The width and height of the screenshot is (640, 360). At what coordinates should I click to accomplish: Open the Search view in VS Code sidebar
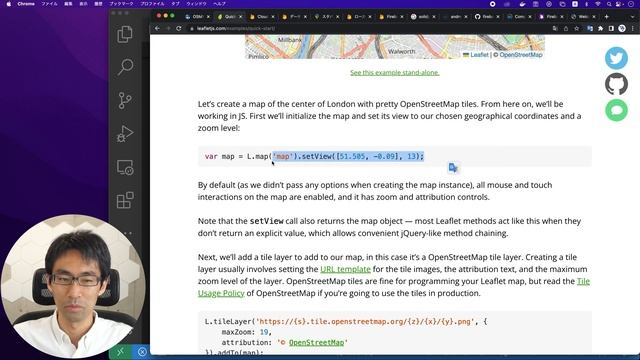click(125, 67)
